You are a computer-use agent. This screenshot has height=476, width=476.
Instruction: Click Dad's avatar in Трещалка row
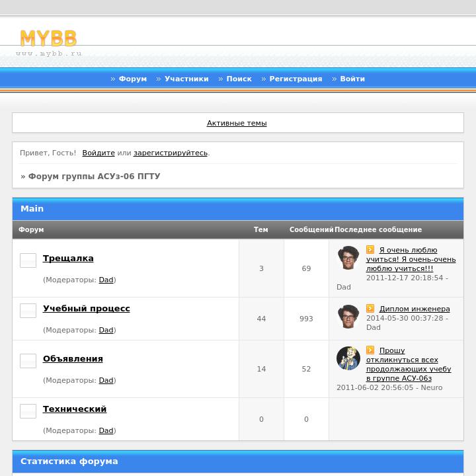coord(348,257)
